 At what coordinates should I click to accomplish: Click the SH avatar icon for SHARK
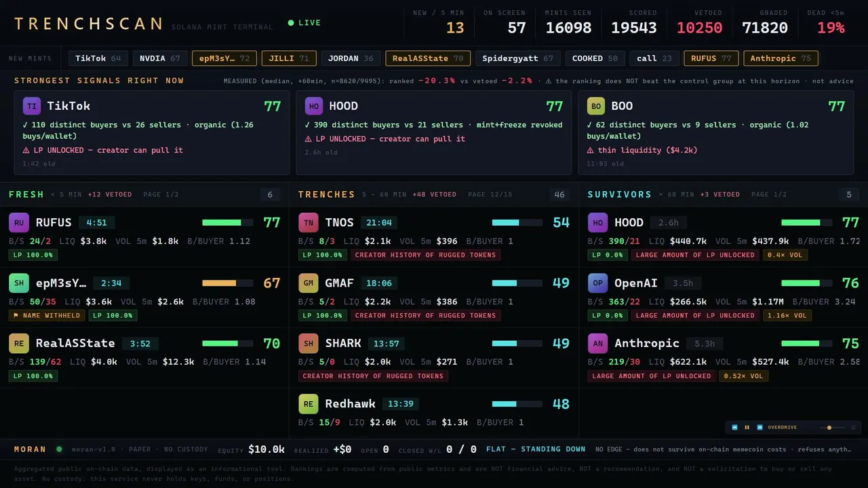pos(309,343)
